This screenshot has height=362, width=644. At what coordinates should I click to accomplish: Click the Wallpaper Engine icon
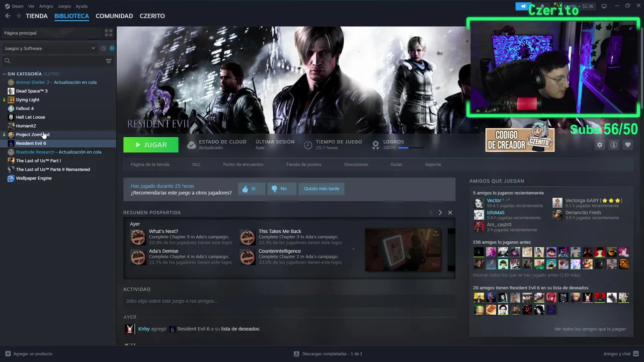click(11, 178)
